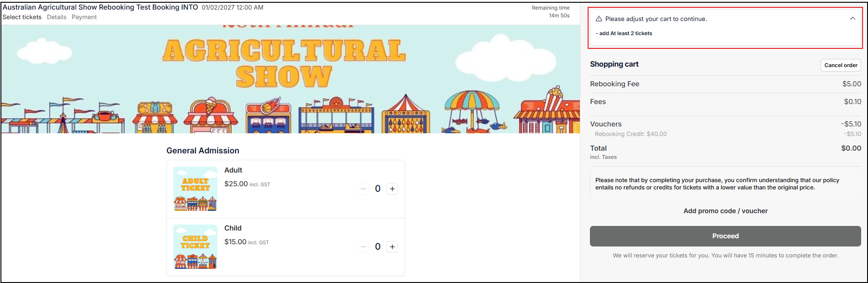868x283 pixels.
Task: Increase Child ticket quantity with plus
Action: [392, 247]
